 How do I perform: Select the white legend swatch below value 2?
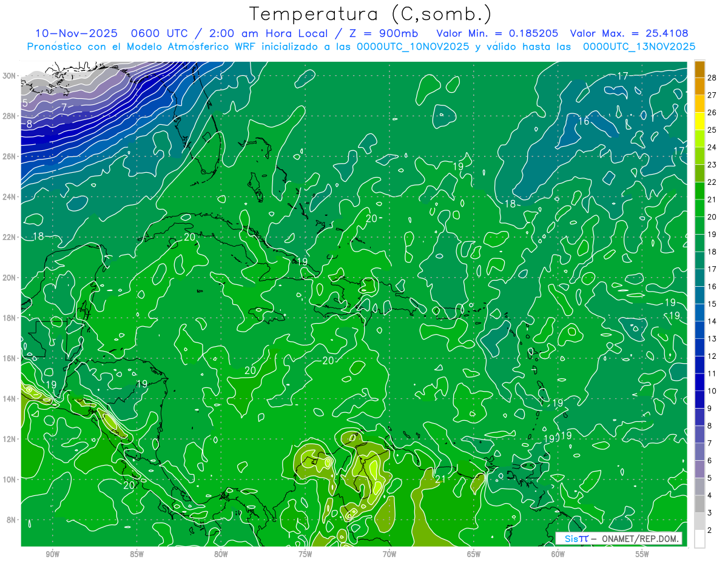tap(699, 539)
